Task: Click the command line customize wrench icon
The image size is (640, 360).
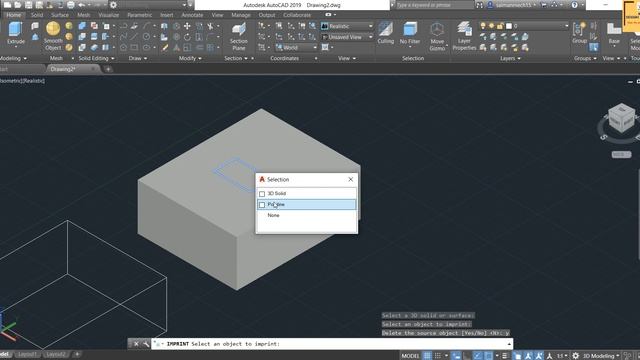Action: point(146,344)
